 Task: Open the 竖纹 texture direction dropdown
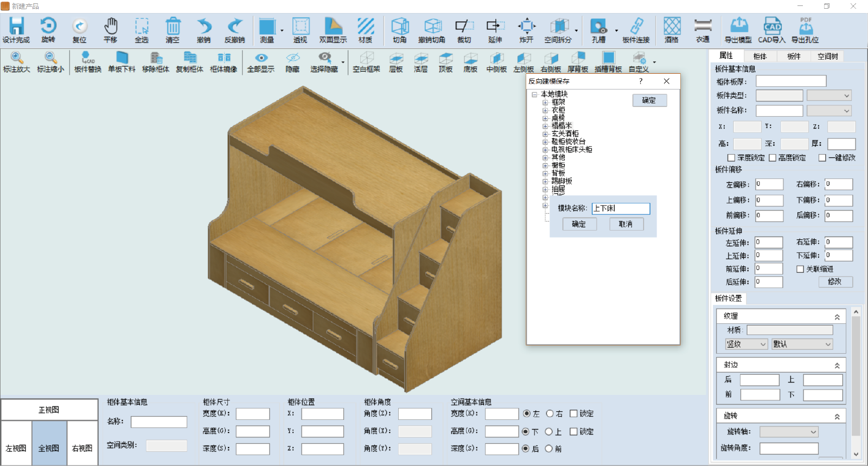pos(746,344)
